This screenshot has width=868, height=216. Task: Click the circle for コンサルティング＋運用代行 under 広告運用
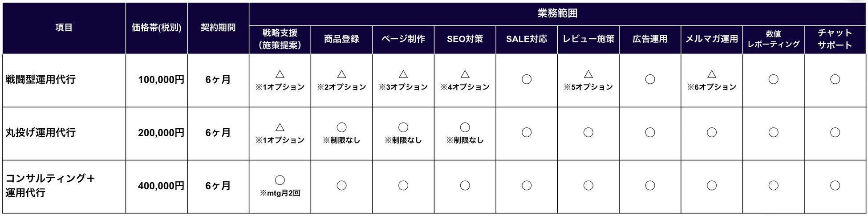point(650,186)
